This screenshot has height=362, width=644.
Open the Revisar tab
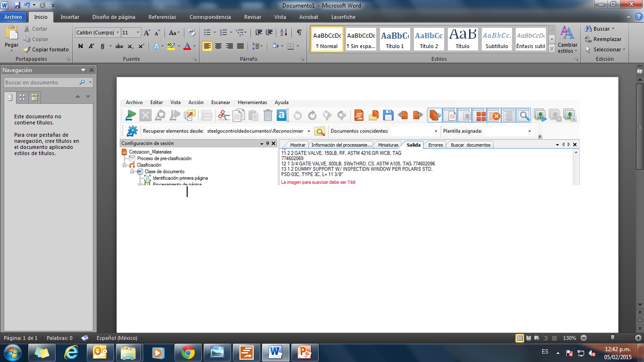[x=253, y=17]
